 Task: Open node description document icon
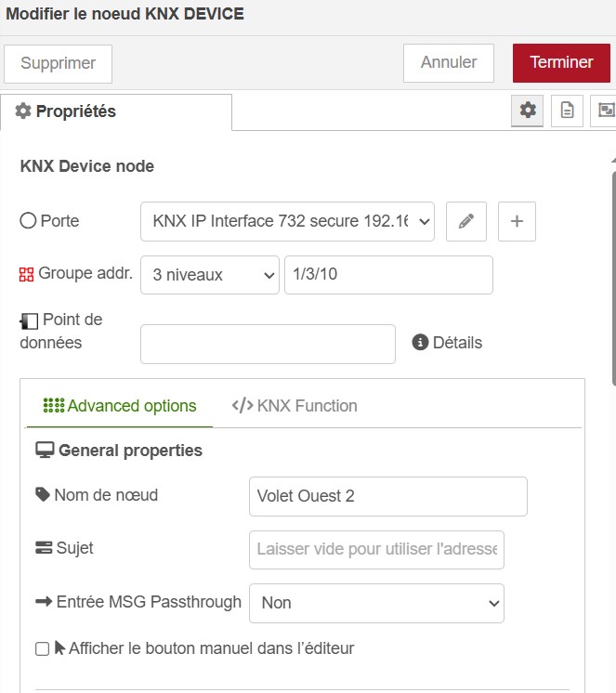(567, 110)
